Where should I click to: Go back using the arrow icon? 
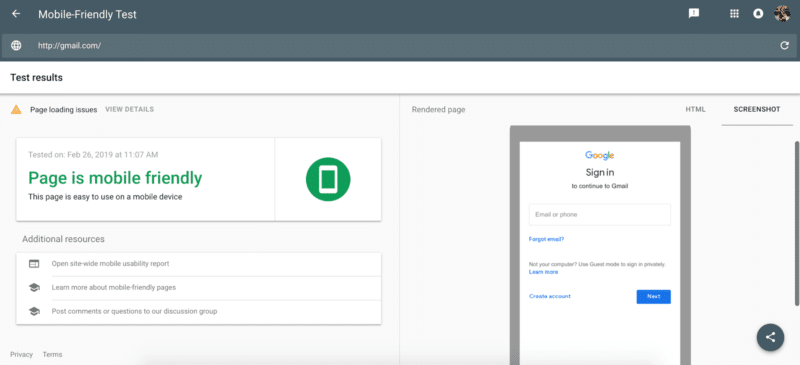tap(16, 14)
